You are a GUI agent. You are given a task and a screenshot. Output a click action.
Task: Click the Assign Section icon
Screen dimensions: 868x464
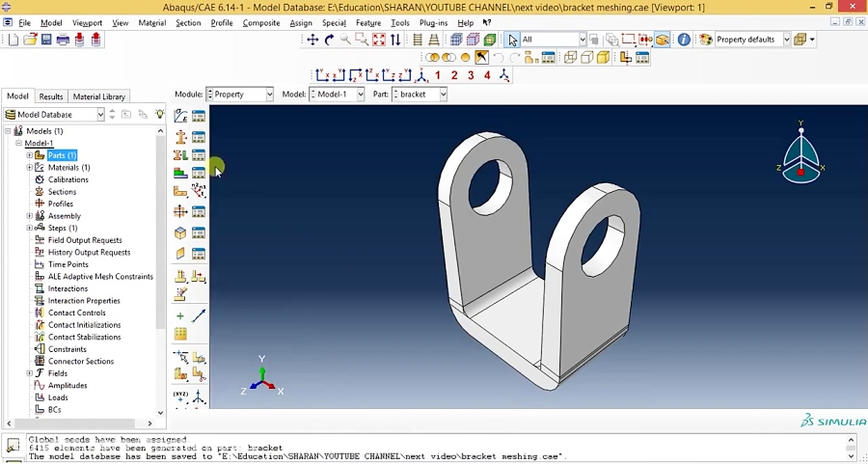click(x=180, y=154)
